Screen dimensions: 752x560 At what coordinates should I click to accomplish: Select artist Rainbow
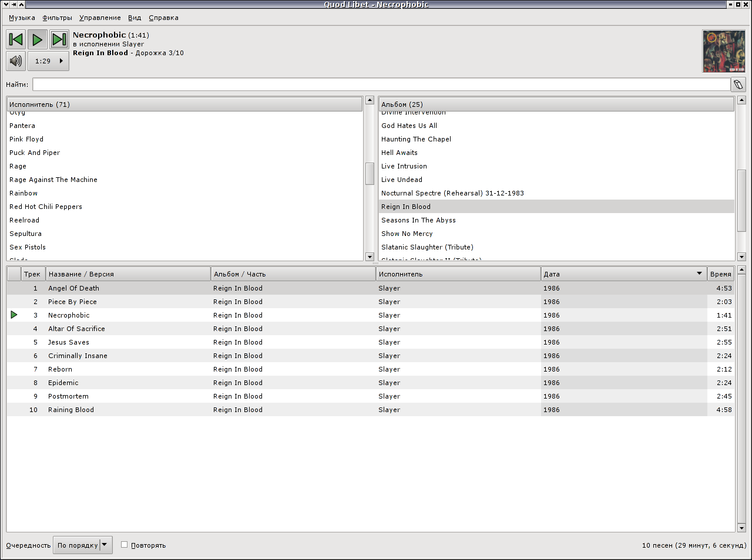coord(184,193)
